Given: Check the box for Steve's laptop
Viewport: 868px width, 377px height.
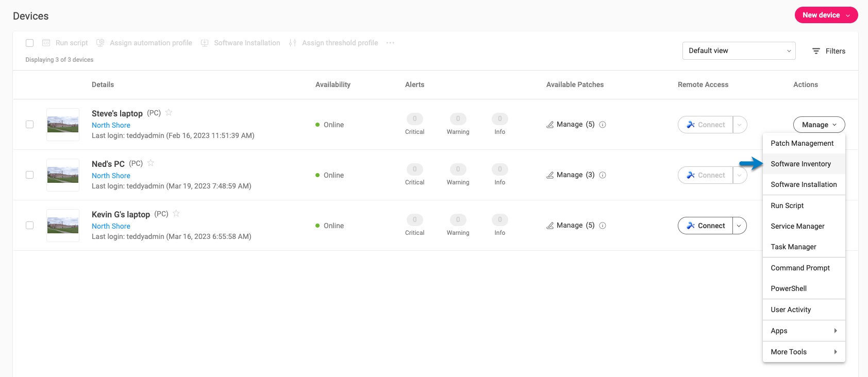Looking at the screenshot, I should click(x=29, y=125).
